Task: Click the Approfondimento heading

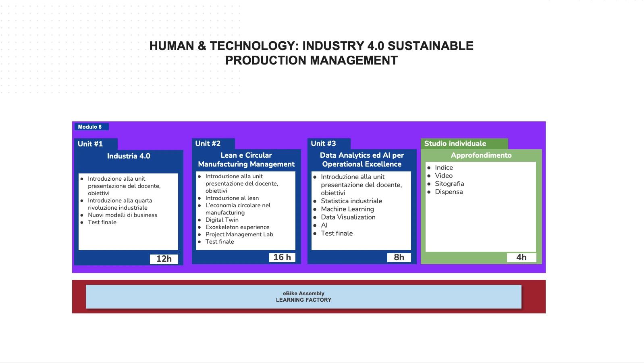Action: pos(481,155)
